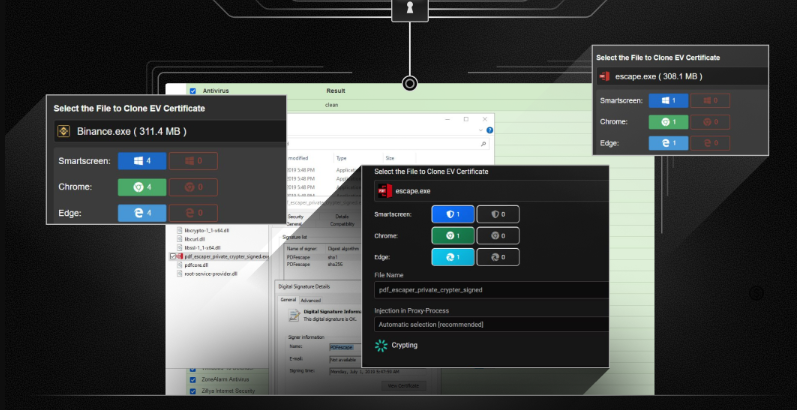Click cyan Edge 1 button in Crypting panel

pos(453,257)
